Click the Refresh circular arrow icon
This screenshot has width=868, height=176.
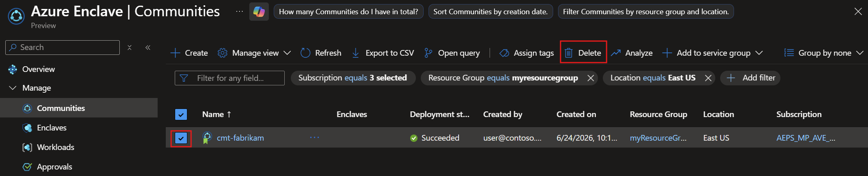305,53
